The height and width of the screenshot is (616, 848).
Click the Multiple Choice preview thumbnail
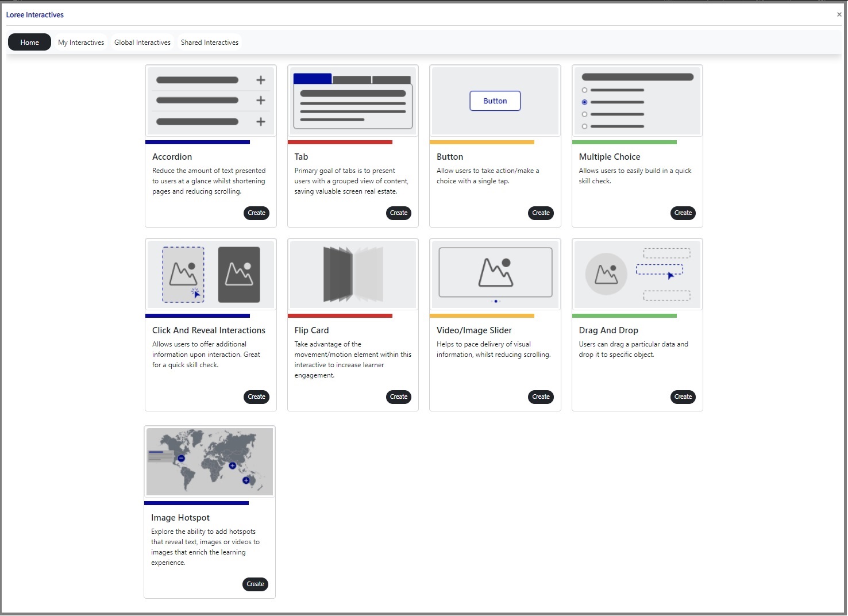(x=637, y=101)
